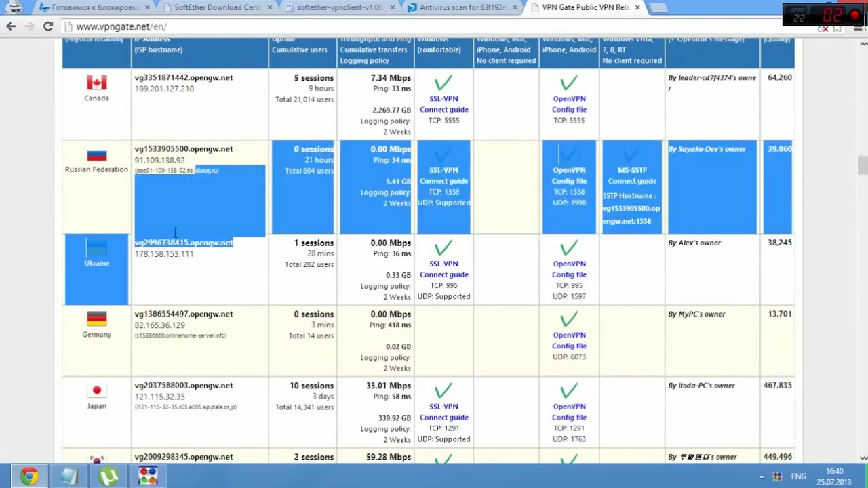Click highlighted hostname vg2996738415.opengw.net

(x=183, y=243)
